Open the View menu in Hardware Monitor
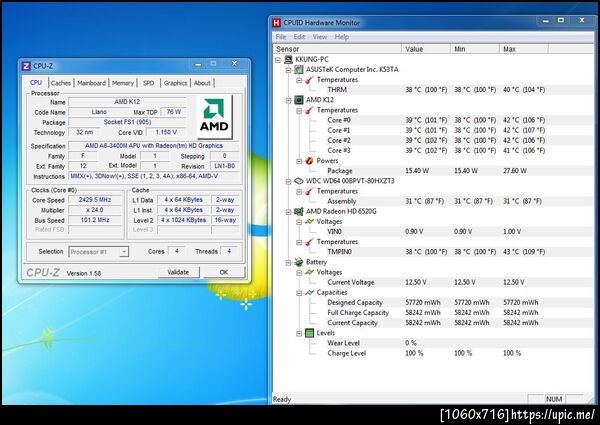Image resolution: width=600 pixels, height=425 pixels. [320, 37]
